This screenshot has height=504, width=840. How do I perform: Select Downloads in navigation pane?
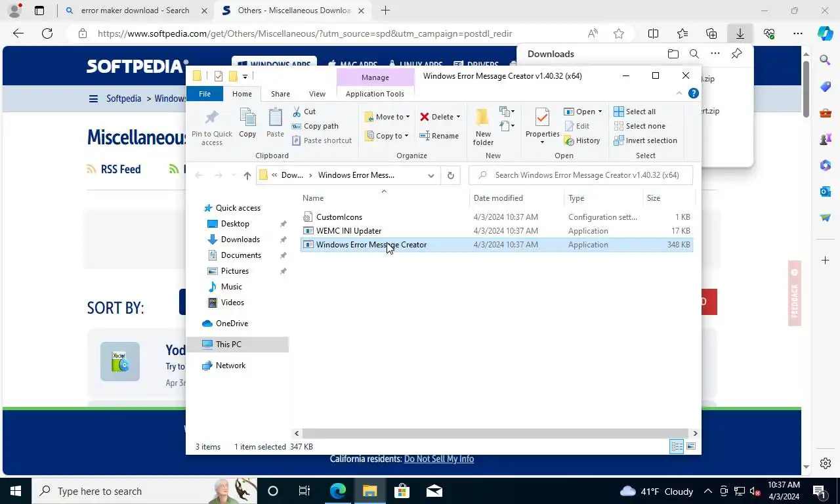point(240,240)
